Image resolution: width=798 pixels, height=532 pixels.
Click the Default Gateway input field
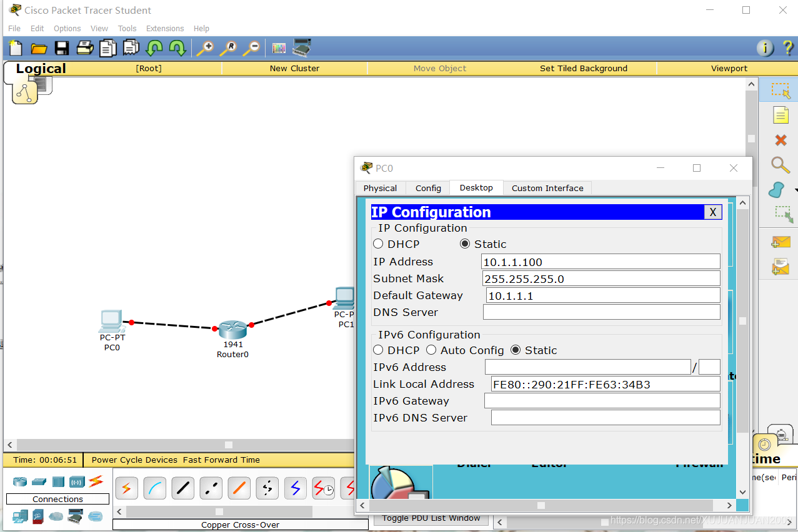[603, 296]
